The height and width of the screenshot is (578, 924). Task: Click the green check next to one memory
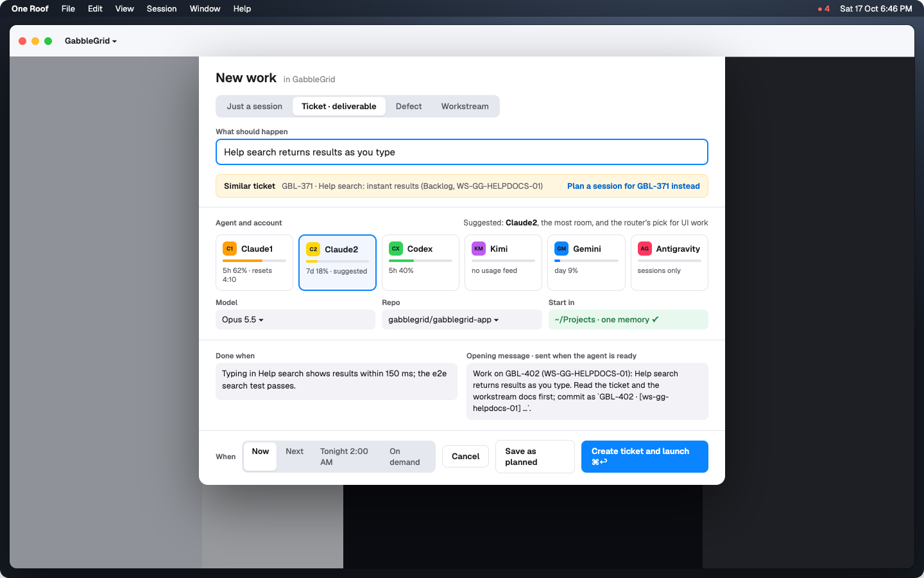pyautogui.click(x=655, y=319)
